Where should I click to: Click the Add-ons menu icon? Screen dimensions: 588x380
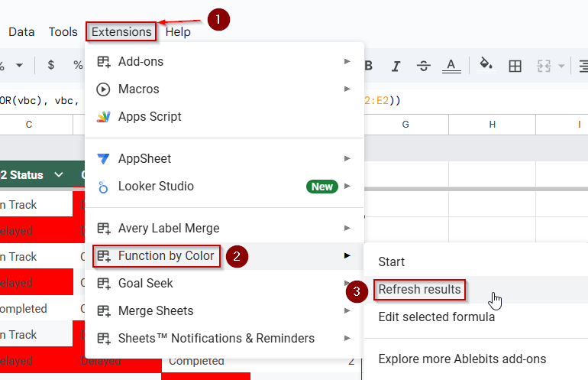pyautogui.click(x=104, y=62)
